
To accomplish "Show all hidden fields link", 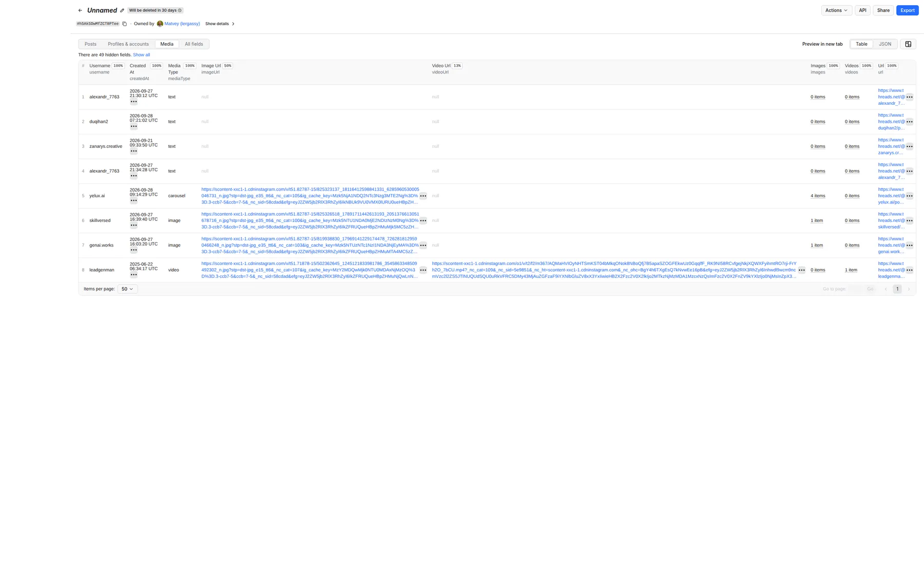I will (141, 55).
